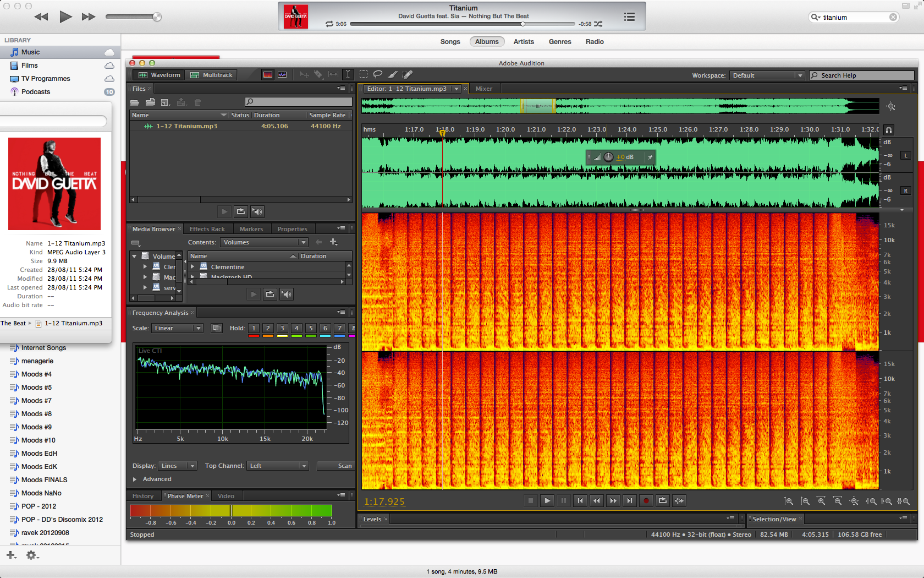
Task: Click the Zoom Out Full icon
Action: click(854, 501)
